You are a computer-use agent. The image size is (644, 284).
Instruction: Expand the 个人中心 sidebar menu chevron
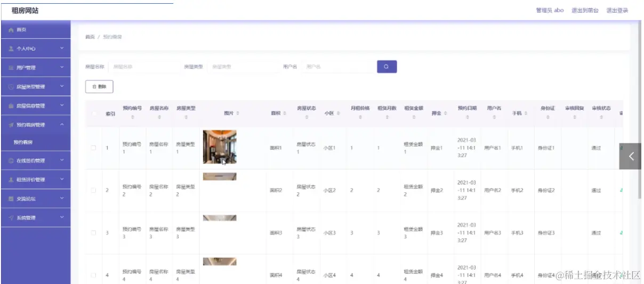coord(62,48)
